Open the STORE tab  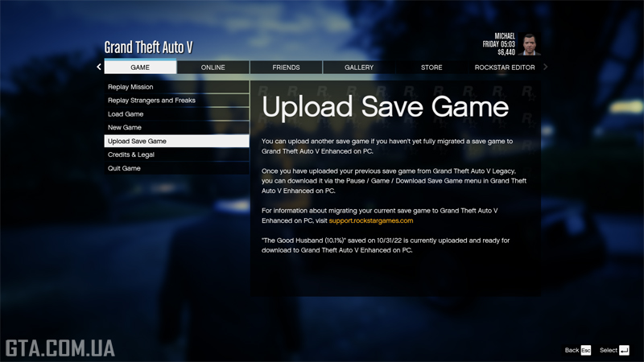pyautogui.click(x=431, y=68)
